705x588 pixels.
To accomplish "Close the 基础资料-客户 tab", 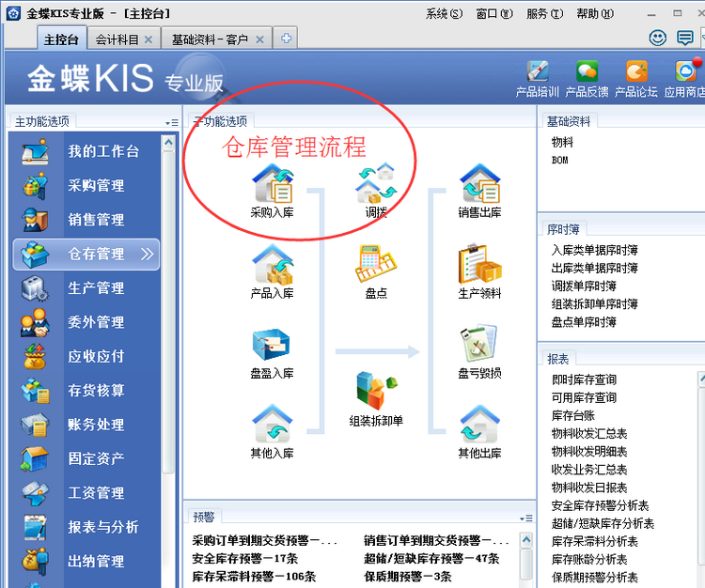I will 259,39.
